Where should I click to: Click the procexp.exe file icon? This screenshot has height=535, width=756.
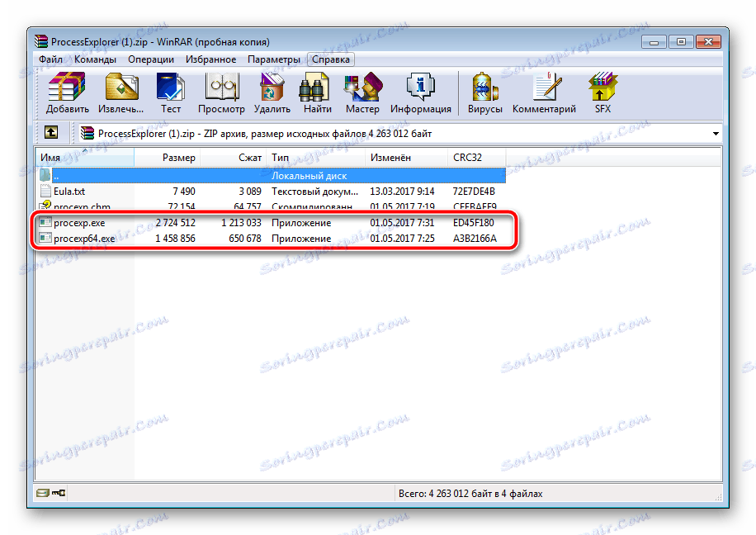click(45, 222)
